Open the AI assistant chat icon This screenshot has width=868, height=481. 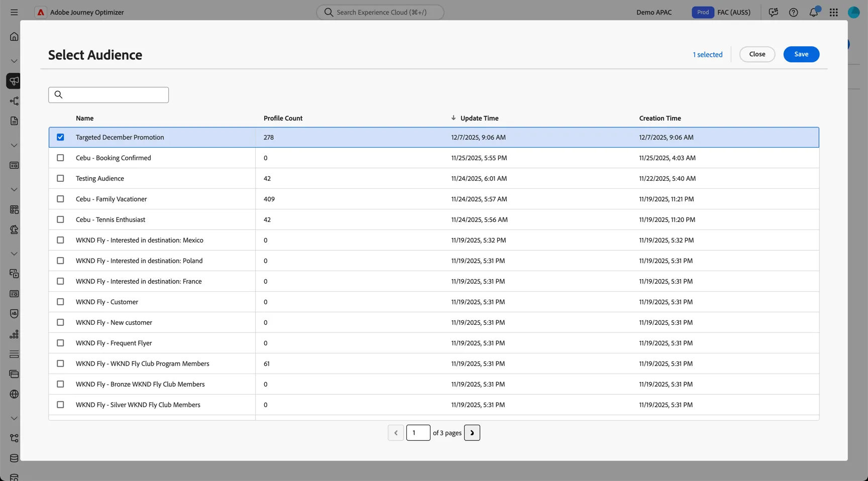pyautogui.click(x=773, y=12)
